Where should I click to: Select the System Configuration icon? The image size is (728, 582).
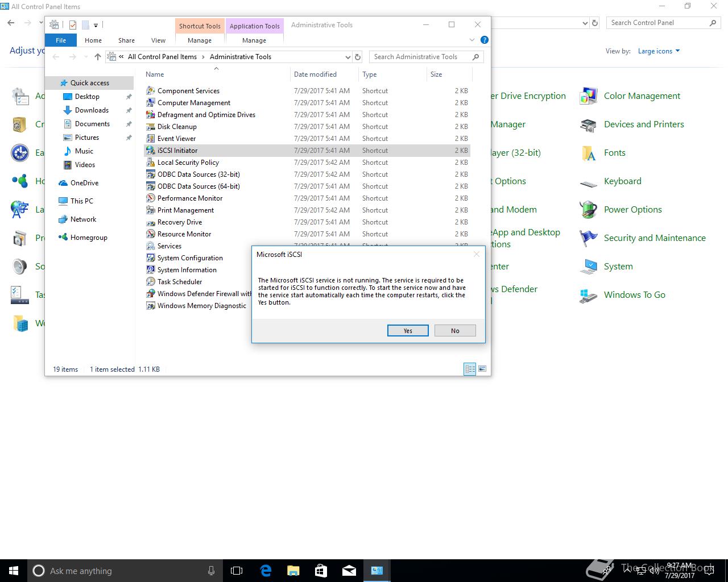tap(151, 258)
